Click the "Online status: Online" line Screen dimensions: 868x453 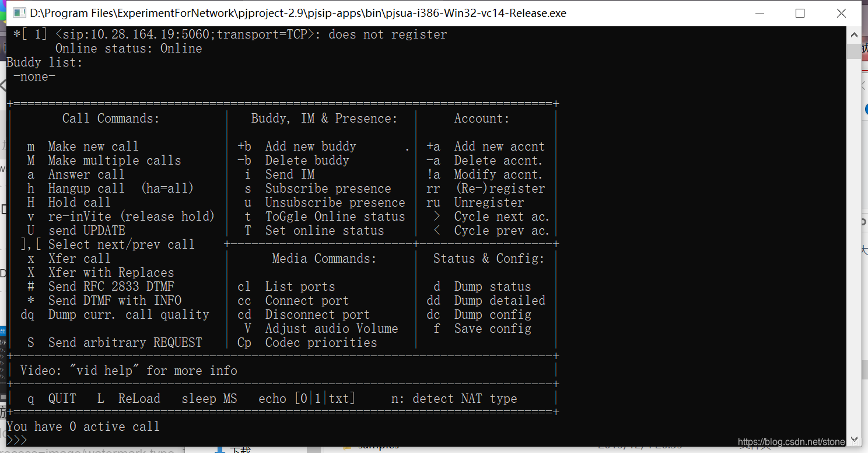point(128,48)
